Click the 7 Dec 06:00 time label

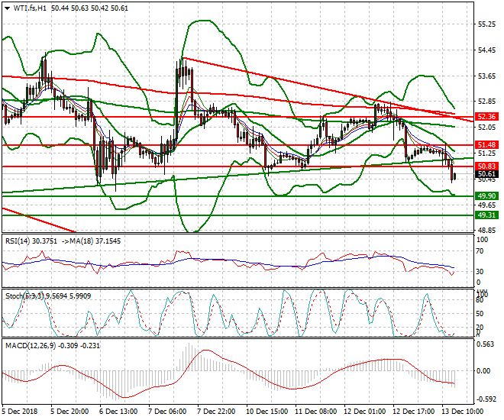point(166,412)
